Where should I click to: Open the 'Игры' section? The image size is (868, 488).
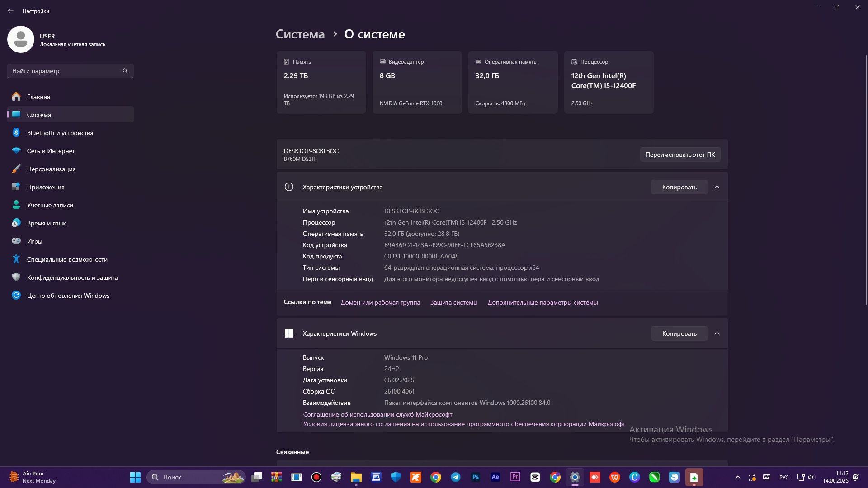[x=71, y=241]
